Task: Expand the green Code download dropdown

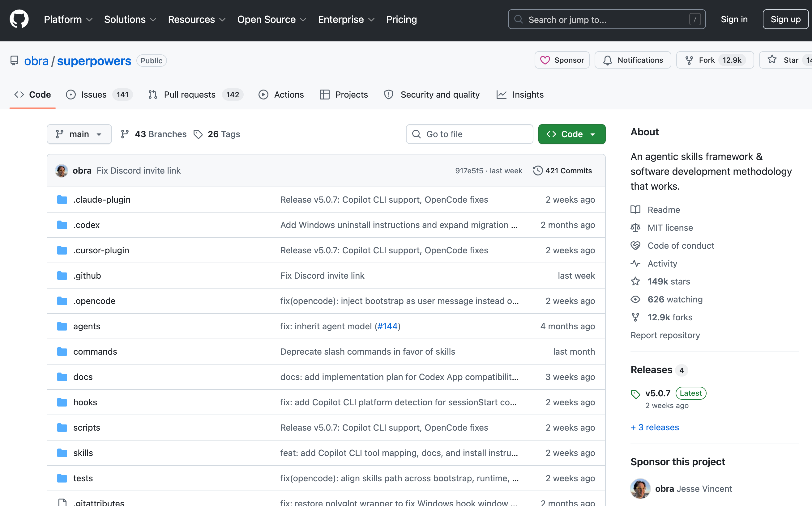Action: [x=572, y=134]
